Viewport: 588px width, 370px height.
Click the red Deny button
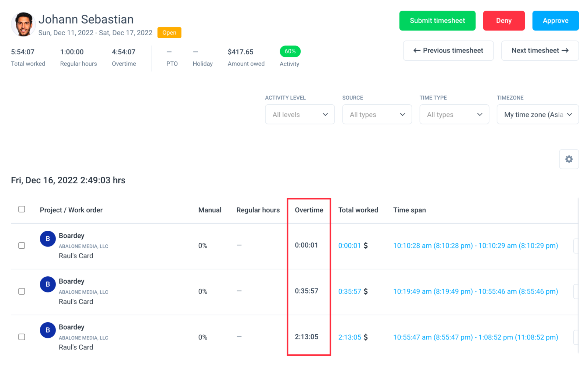(x=503, y=21)
